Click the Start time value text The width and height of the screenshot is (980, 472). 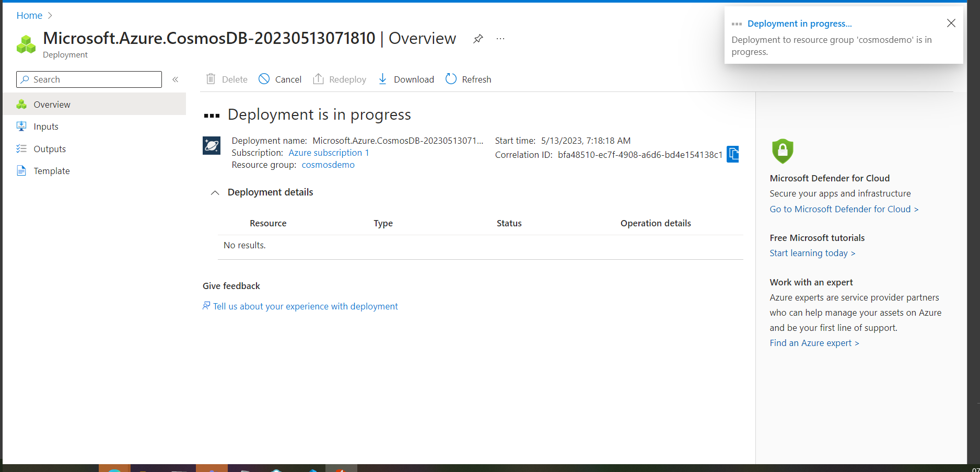[586, 141]
